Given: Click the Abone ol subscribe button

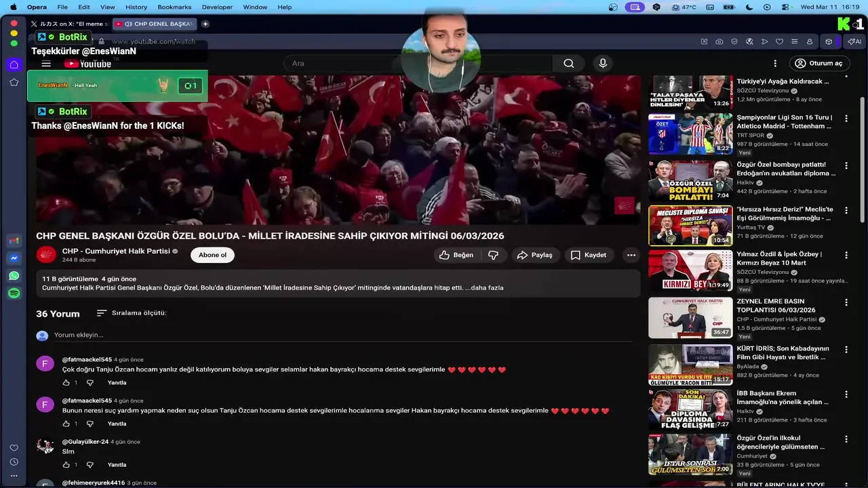Looking at the screenshot, I should [212, 255].
